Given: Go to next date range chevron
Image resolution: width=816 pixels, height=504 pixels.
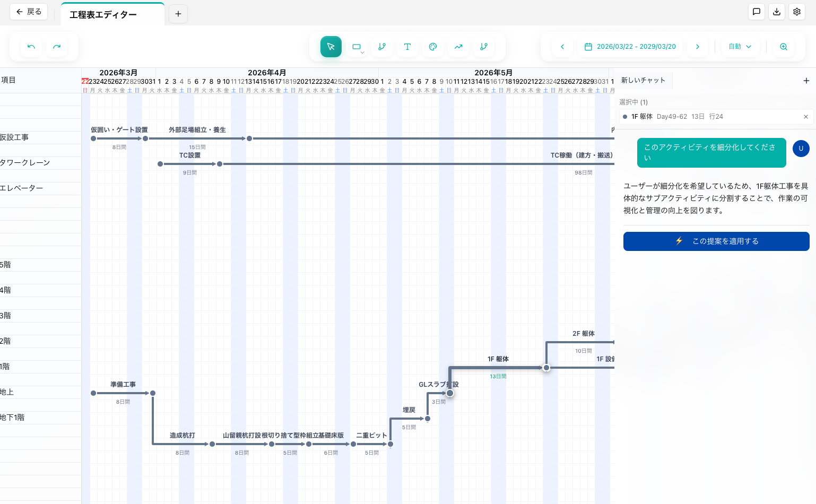Looking at the screenshot, I should click(x=698, y=47).
